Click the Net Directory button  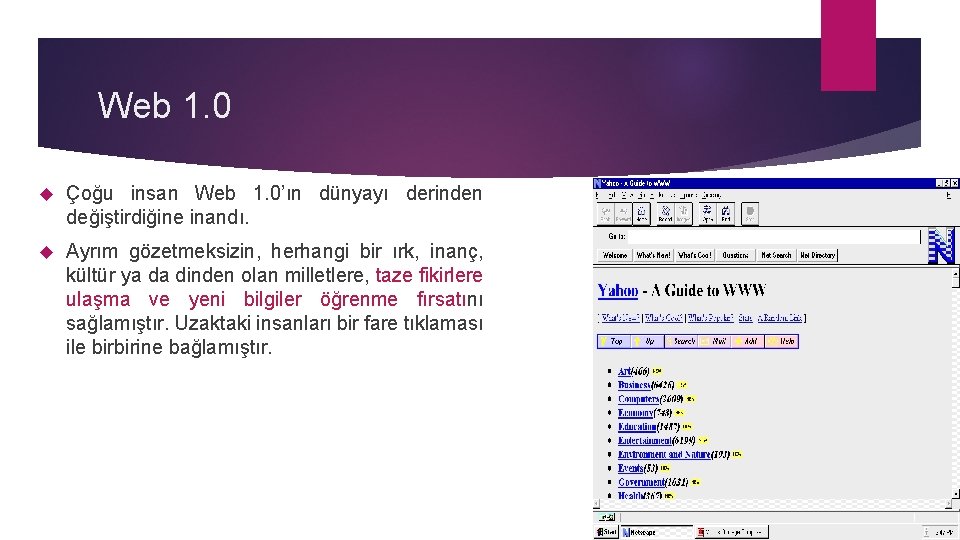pos(817,255)
